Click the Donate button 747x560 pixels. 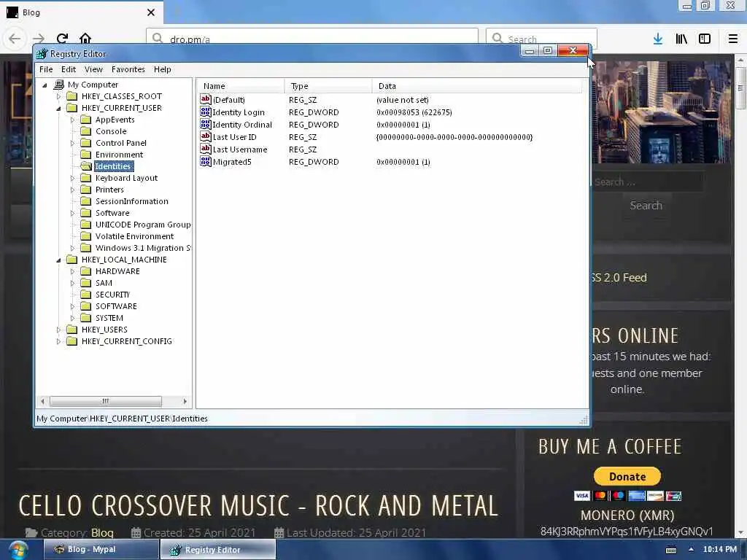(x=627, y=476)
